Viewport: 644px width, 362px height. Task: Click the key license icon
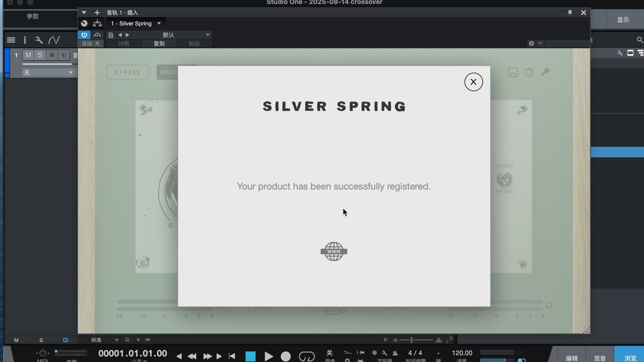coord(545,72)
